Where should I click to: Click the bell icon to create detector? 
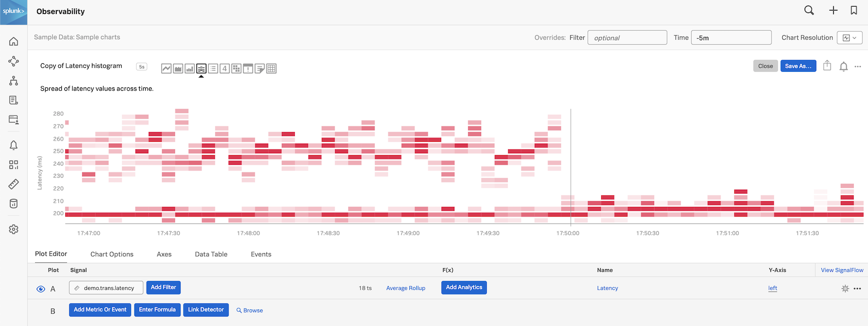pos(843,66)
